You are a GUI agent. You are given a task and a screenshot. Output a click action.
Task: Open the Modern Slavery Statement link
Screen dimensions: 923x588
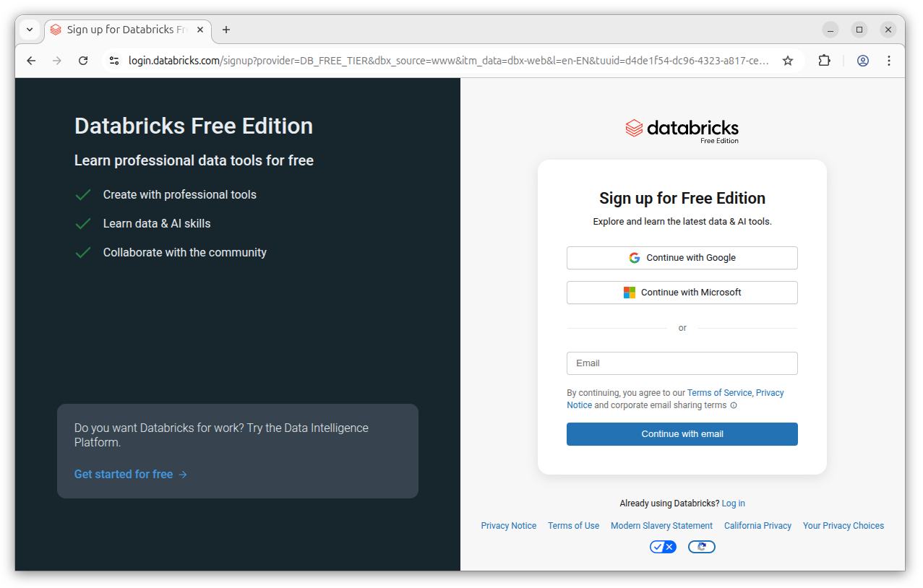(x=661, y=526)
